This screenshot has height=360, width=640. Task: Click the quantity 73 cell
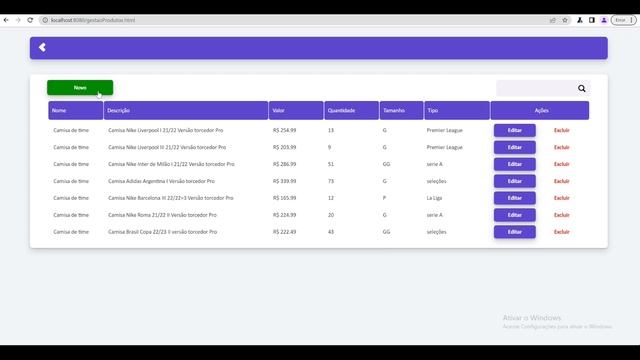pyautogui.click(x=331, y=181)
